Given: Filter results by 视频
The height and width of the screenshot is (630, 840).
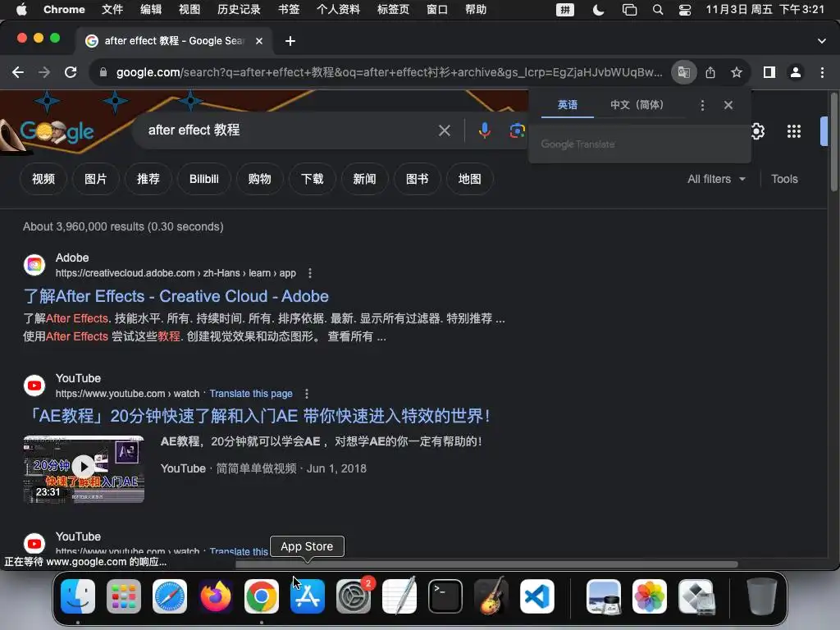Looking at the screenshot, I should click(x=43, y=179).
